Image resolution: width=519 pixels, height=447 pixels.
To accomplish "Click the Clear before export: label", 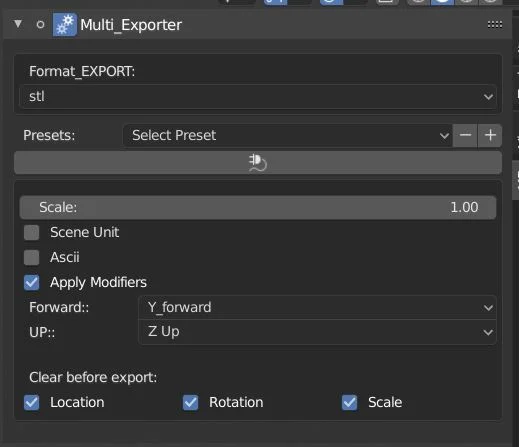I will (x=93, y=377).
